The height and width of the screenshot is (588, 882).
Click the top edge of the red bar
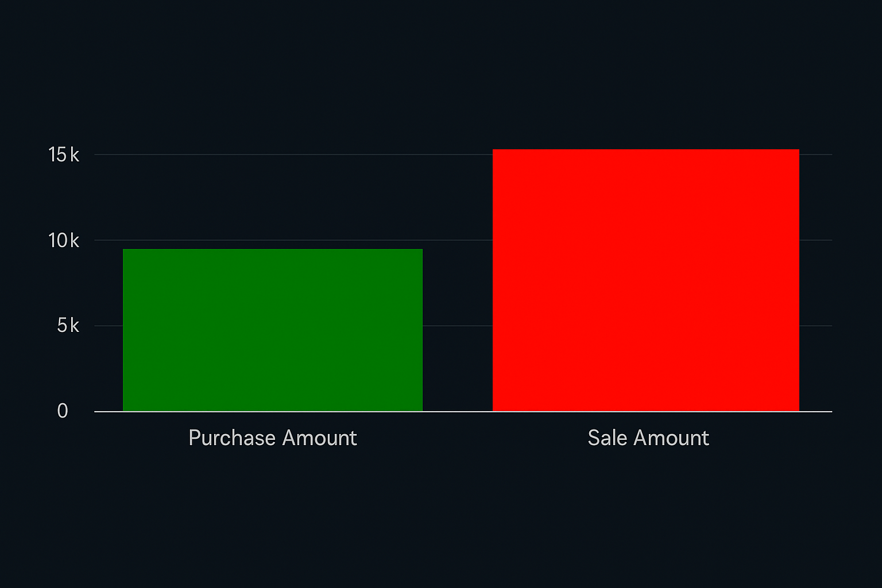(x=646, y=150)
